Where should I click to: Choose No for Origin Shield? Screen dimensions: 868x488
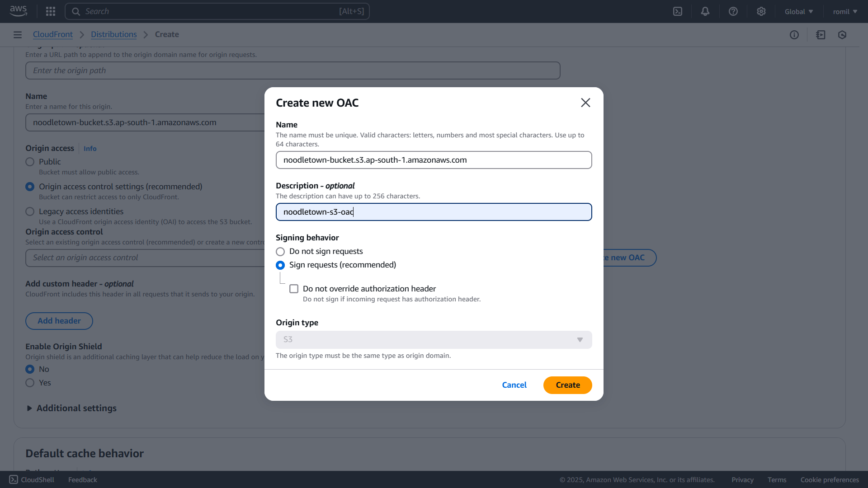click(30, 369)
